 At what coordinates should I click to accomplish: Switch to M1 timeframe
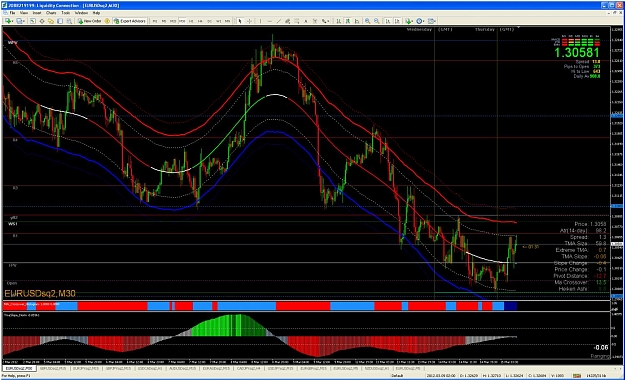(x=155, y=21)
